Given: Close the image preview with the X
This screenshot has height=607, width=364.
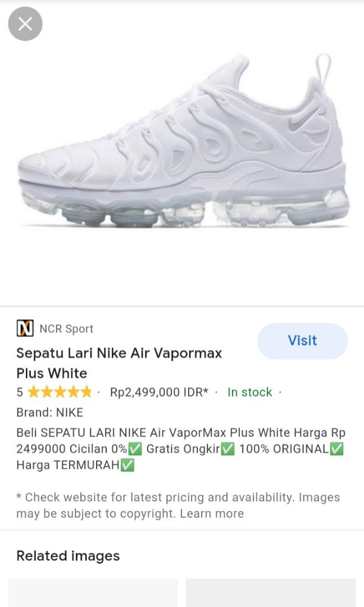Looking at the screenshot, I should 25,24.
